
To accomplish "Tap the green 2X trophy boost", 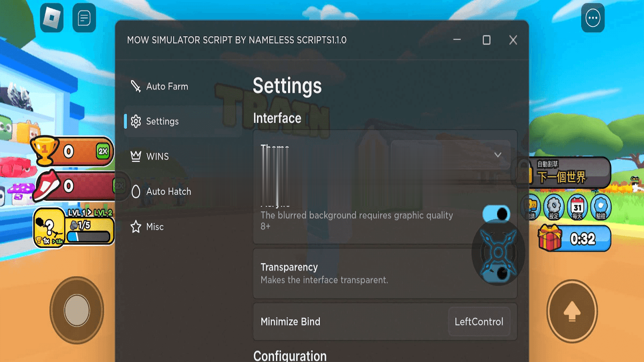I will (x=103, y=151).
